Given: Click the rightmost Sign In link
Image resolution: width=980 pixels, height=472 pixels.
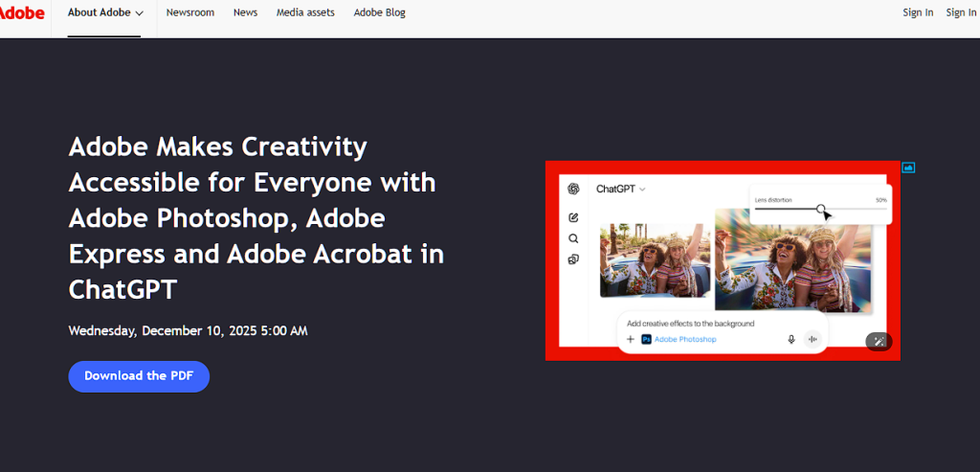Looking at the screenshot, I should click(x=961, y=12).
